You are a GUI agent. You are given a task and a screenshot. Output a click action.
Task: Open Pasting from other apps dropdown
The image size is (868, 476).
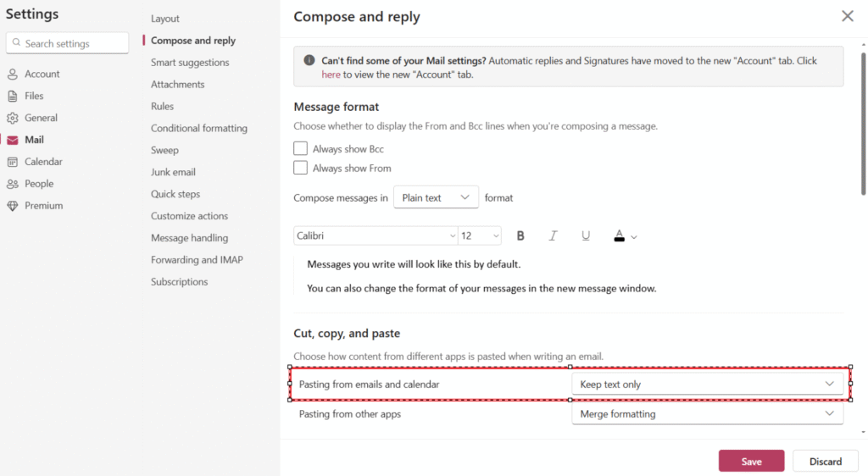[708, 413]
